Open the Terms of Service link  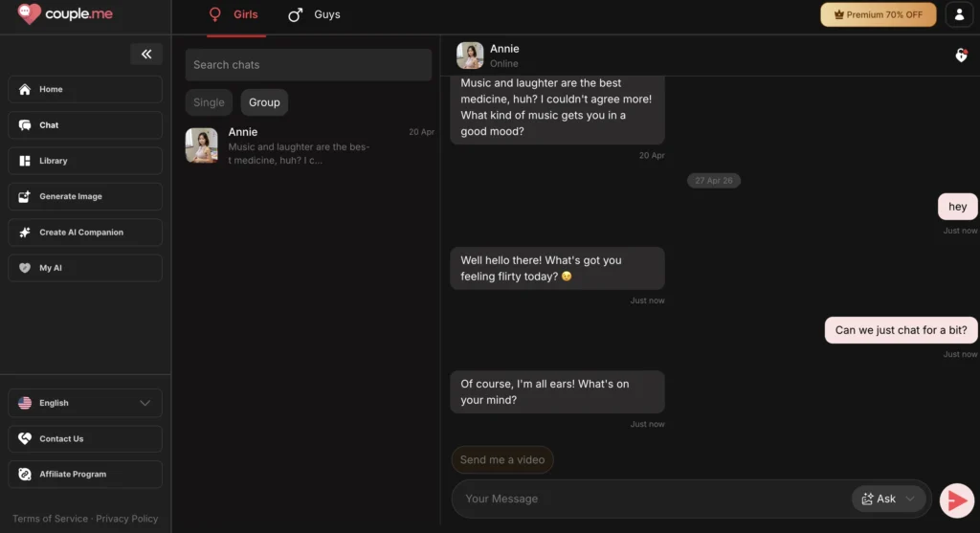click(x=50, y=519)
